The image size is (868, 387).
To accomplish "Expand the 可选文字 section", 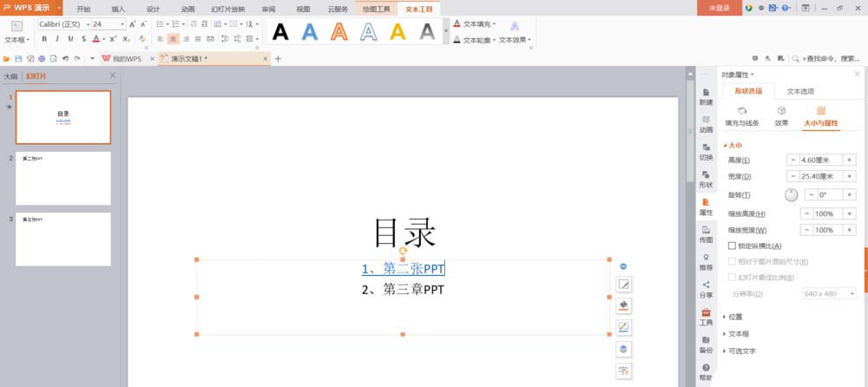I will [x=740, y=351].
